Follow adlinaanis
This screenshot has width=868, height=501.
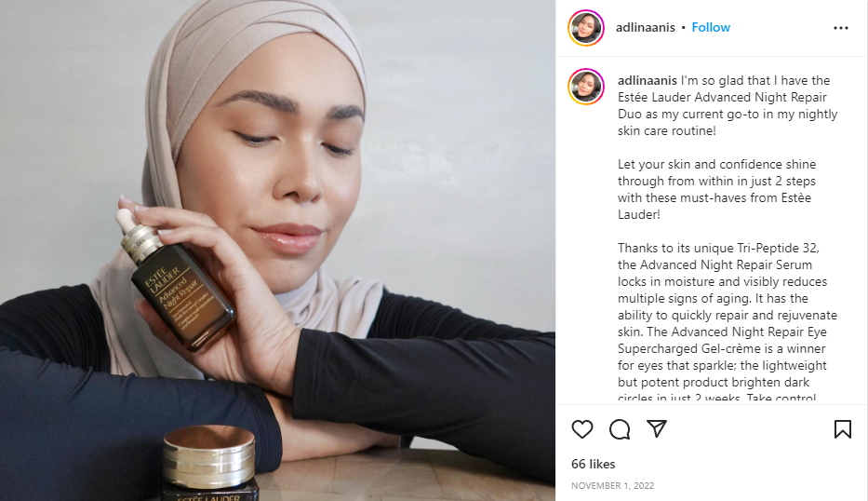[x=711, y=27]
